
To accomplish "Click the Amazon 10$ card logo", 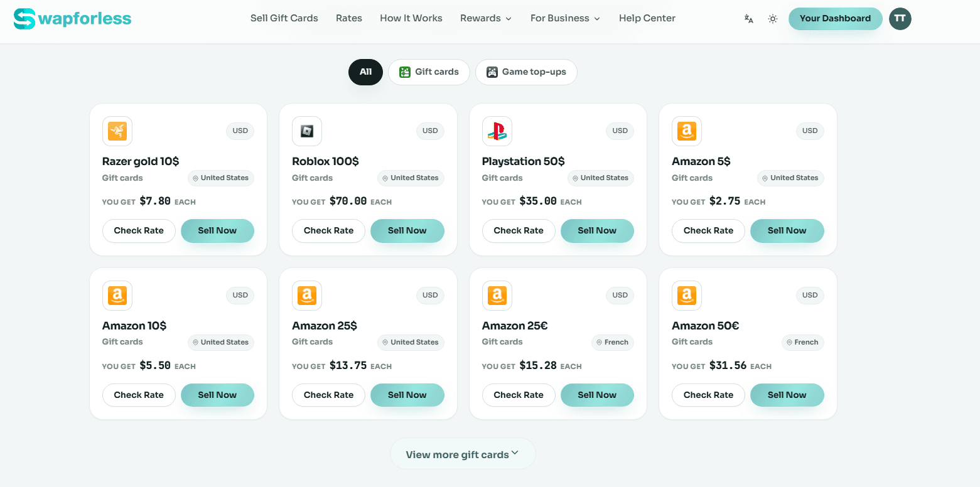I will coord(117,296).
